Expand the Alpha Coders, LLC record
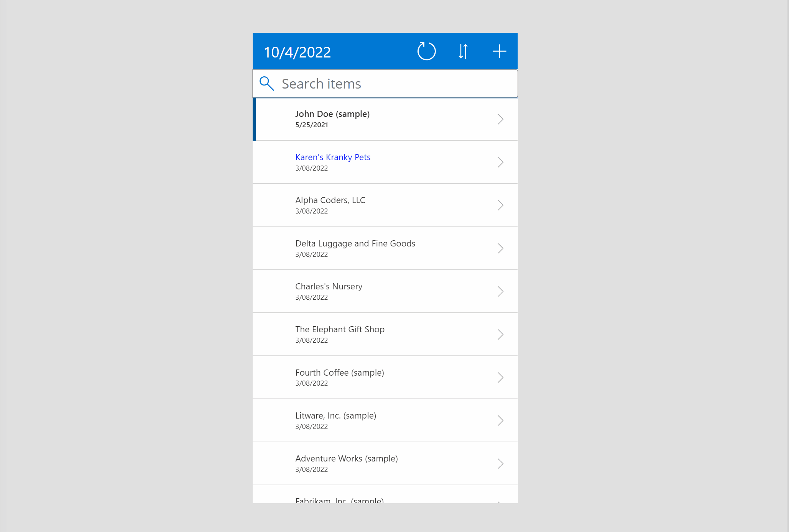Viewport: 789px width, 532px height. coord(500,205)
